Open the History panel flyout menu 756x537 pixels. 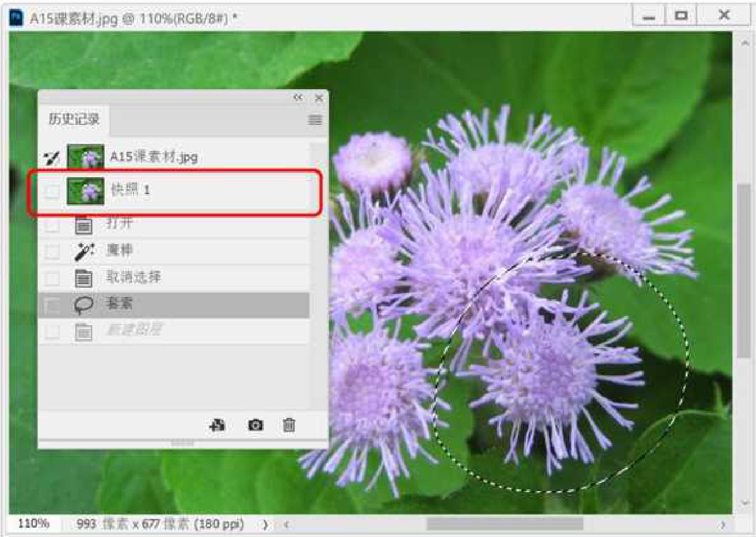[x=315, y=120]
